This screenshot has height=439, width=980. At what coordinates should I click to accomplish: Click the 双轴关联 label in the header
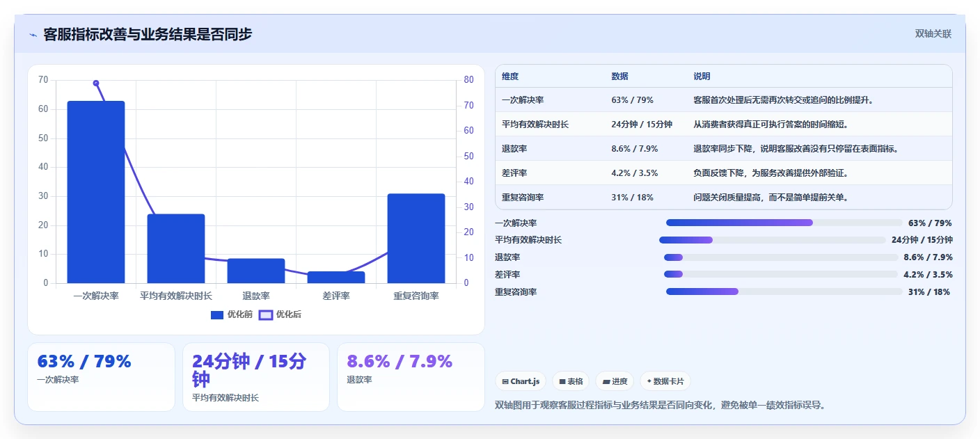click(933, 33)
